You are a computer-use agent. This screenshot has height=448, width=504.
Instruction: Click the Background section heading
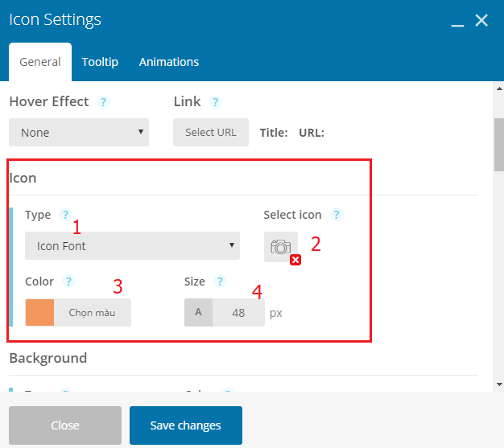click(48, 358)
